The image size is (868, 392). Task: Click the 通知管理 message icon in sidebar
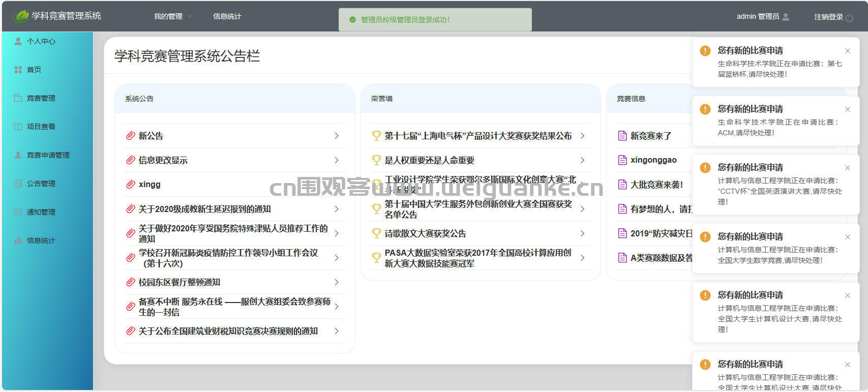pos(18,212)
